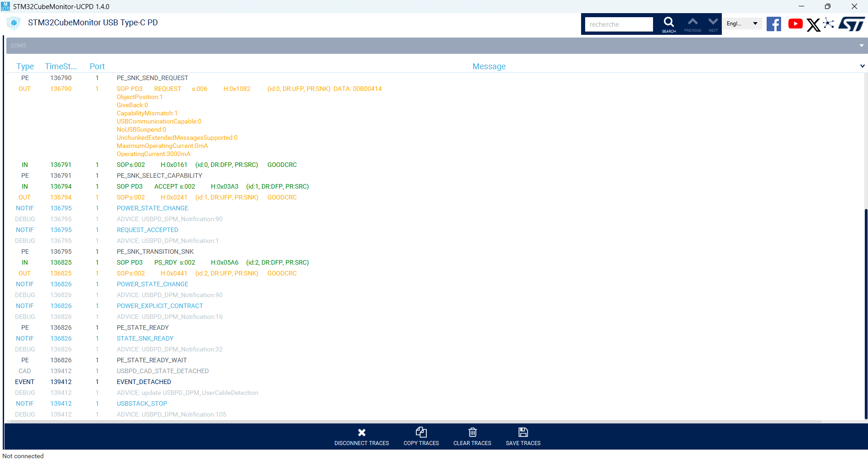Click the Save Traces floppy disk icon
This screenshot has height=460, width=868.
tap(523, 432)
